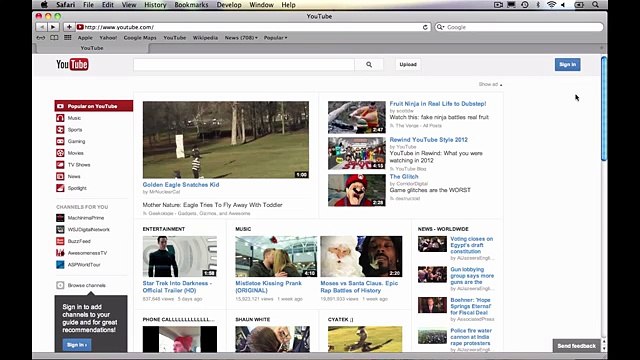
Task: Expand the Popular bookmarks dropdown
Action: (x=276, y=38)
